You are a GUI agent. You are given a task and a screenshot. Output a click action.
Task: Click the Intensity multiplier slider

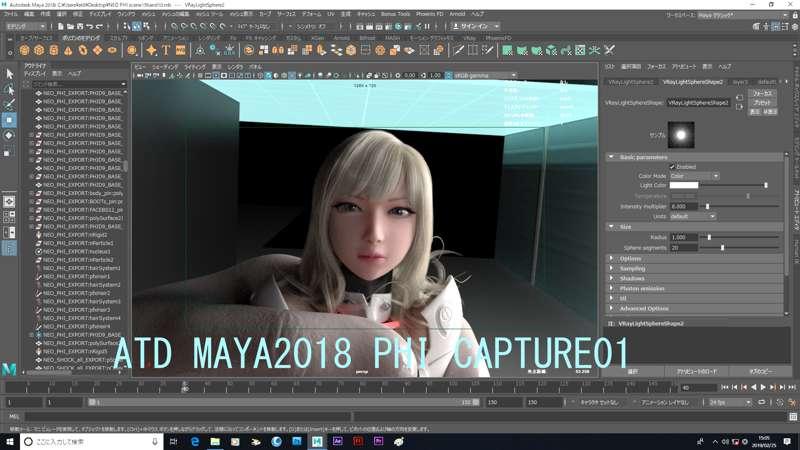click(740, 207)
